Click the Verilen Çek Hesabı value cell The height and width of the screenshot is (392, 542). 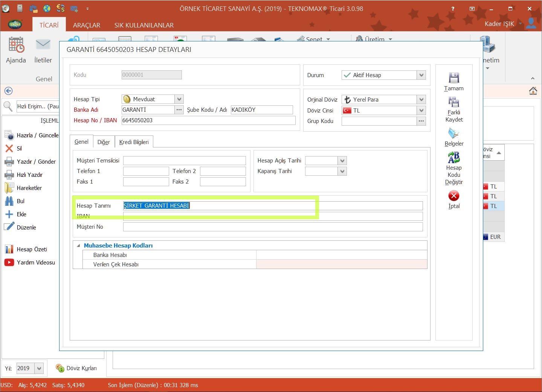click(342, 264)
